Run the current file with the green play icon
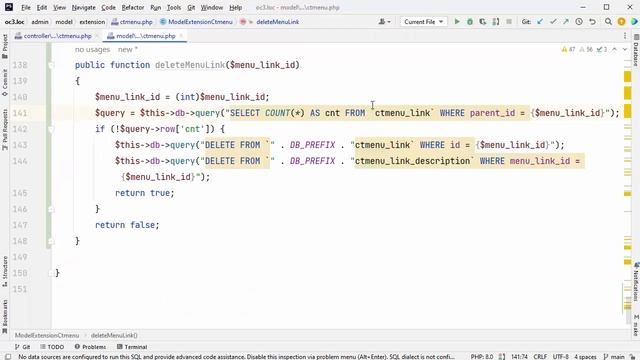The image size is (640, 360). (x=457, y=22)
